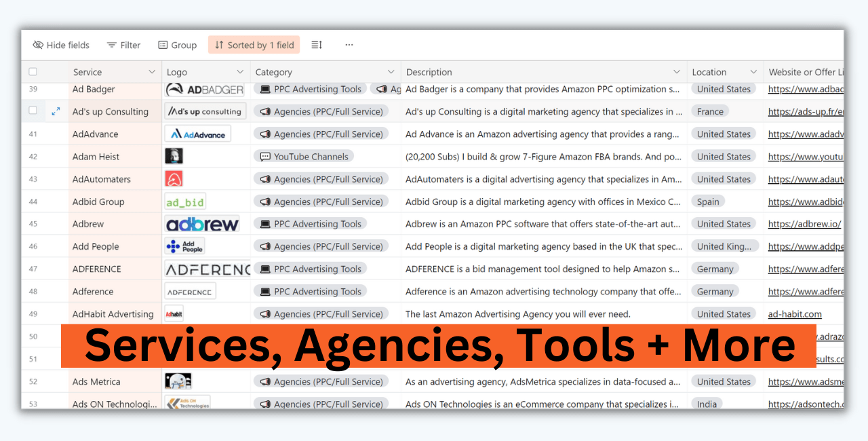868x441 pixels.
Task: Click the France location tag
Action: click(x=710, y=111)
